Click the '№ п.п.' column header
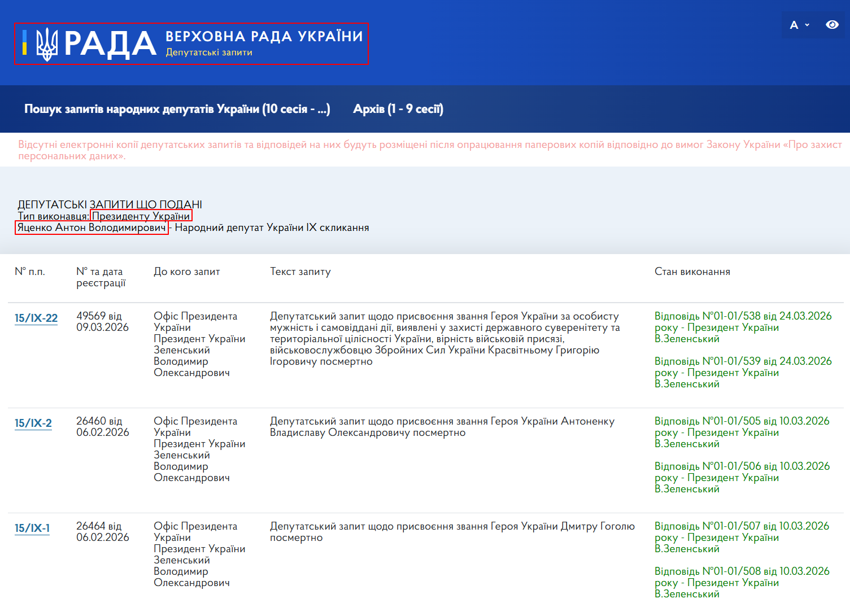Image resolution: width=850 pixels, height=616 pixels. coord(30,272)
